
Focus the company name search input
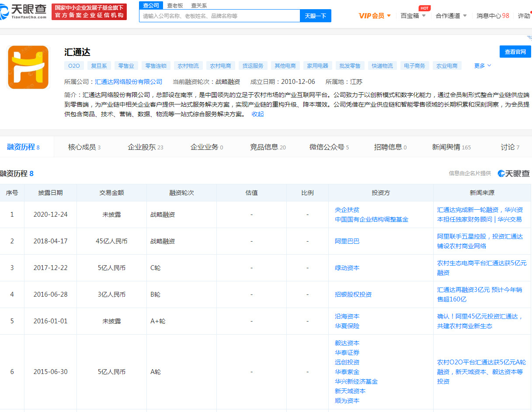click(x=219, y=16)
